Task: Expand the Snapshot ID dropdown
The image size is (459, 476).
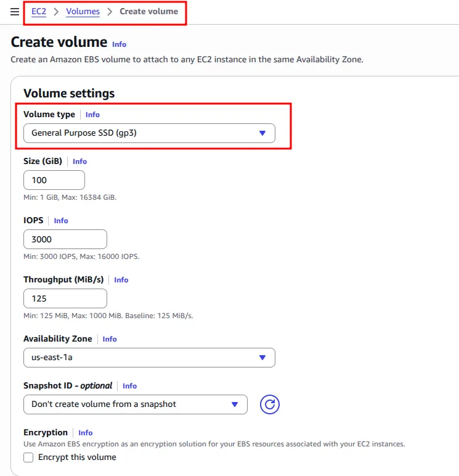Action: pyautogui.click(x=136, y=404)
